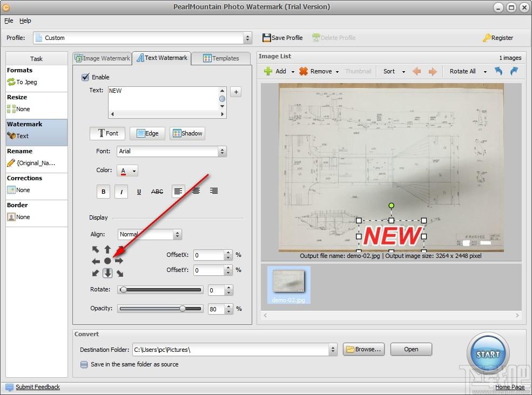
Task: Check Save in the same folder as source
Action: [84, 364]
